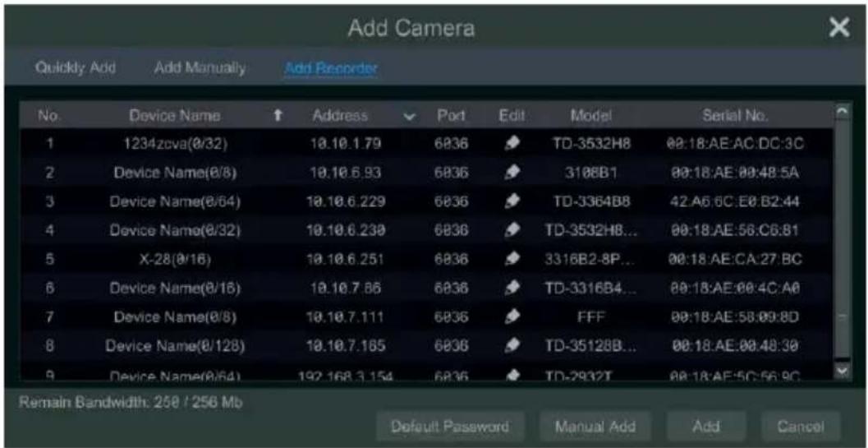The image size is (868, 448).
Task: Click the Add button
Action: point(708,427)
